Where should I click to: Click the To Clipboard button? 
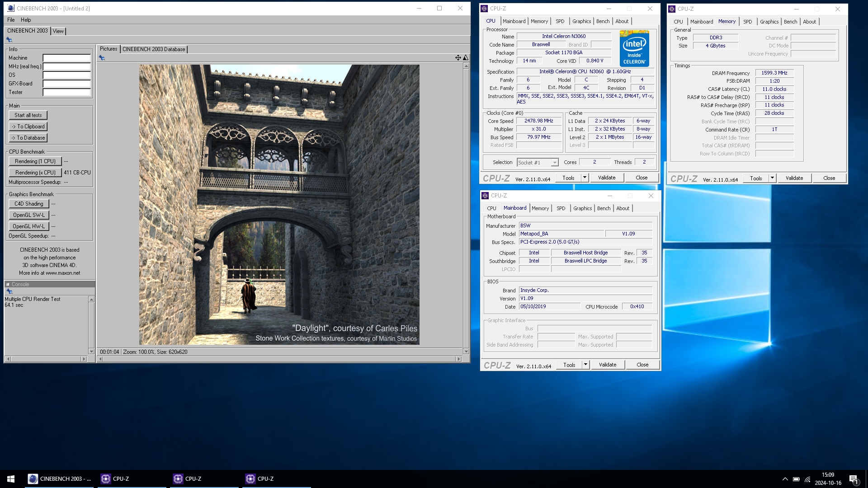pyautogui.click(x=28, y=127)
